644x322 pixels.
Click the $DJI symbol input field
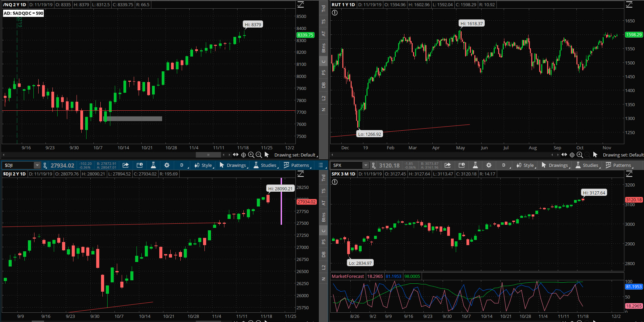[19, 165]
